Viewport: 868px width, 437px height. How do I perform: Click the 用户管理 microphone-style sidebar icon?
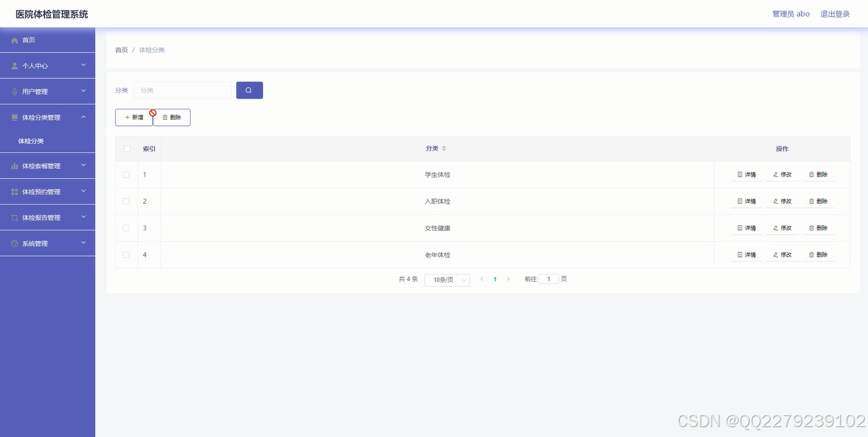point(14,91)
